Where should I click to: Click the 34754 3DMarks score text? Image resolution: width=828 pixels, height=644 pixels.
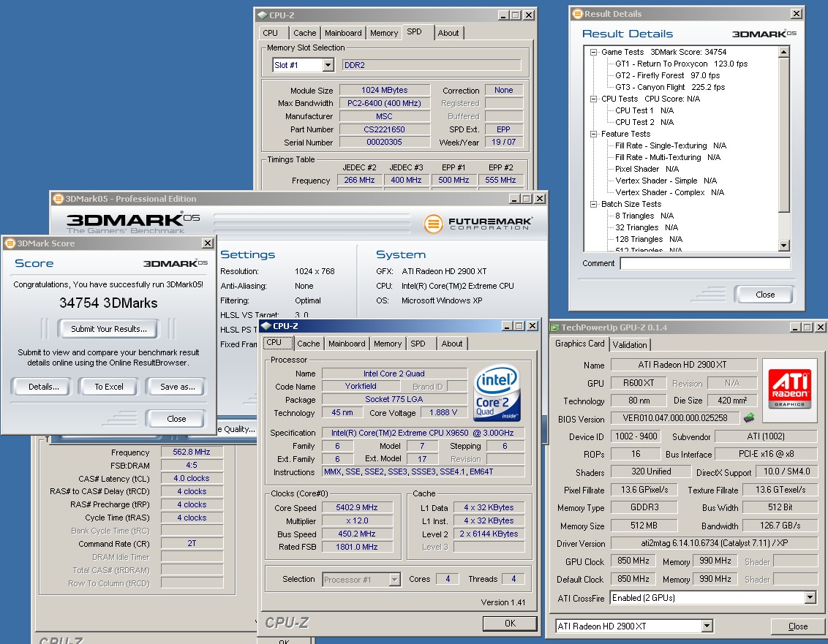coord(108,303)
